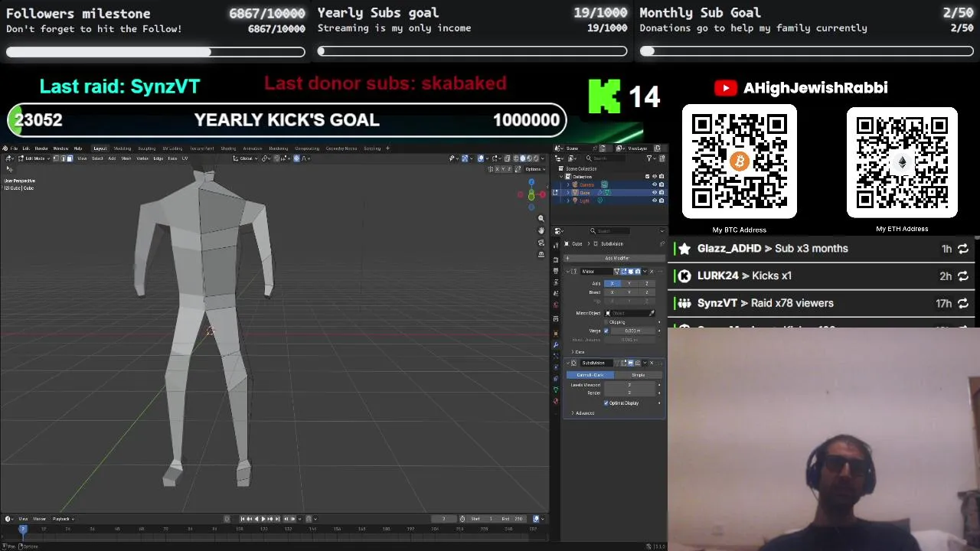Open the Mesh menu in viewport header

pos(126,158)
